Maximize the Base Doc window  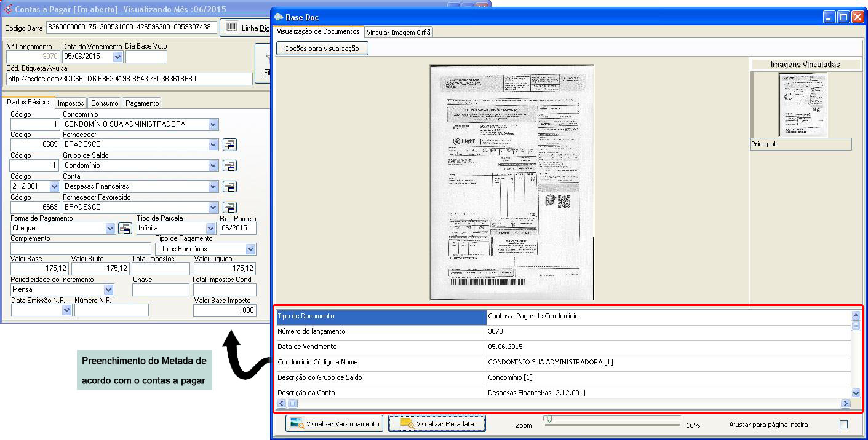point(843,17)
